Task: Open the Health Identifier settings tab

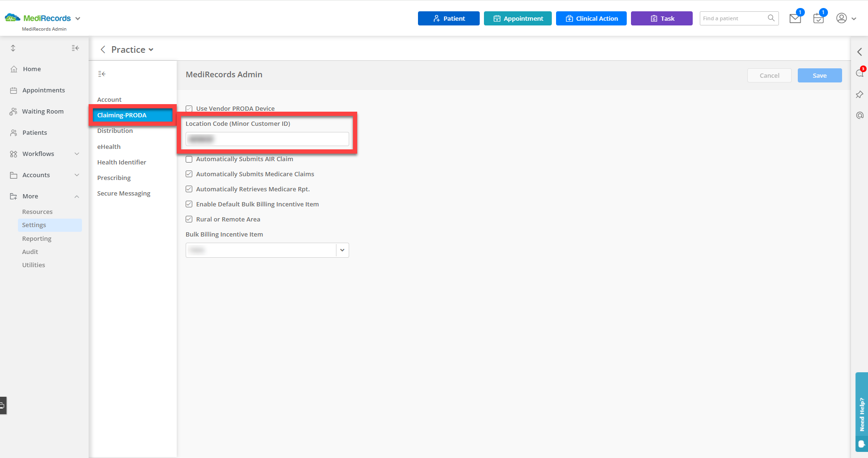Action: (x=122, y=162)
